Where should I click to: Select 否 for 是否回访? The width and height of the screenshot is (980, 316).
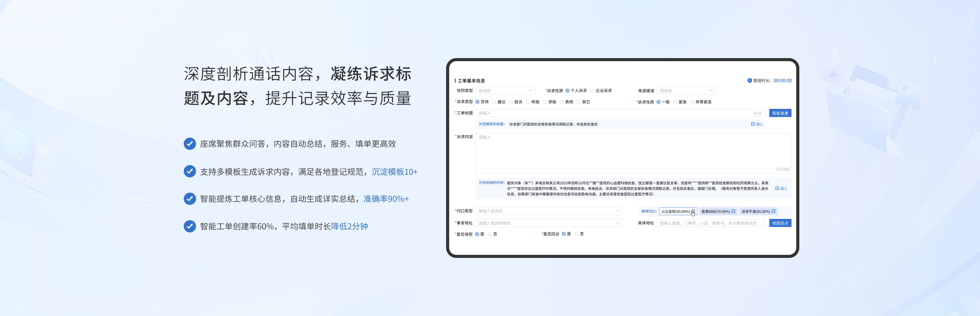577,234
